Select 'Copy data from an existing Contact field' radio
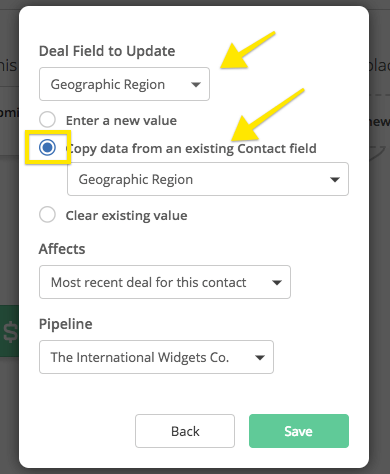 [x=47, y=147]
